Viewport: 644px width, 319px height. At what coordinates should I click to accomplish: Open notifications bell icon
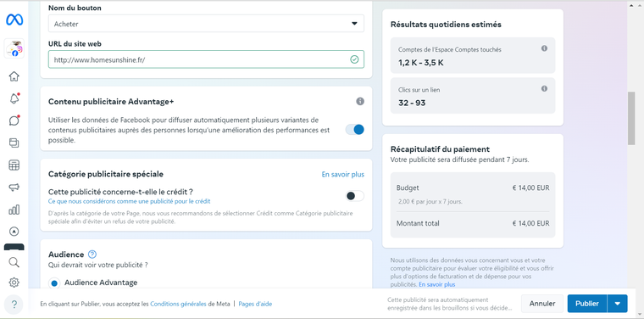[x=14, y=98]
